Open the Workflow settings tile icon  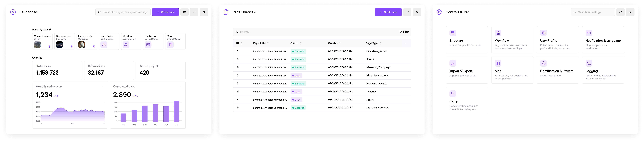(x=498, y=33)
